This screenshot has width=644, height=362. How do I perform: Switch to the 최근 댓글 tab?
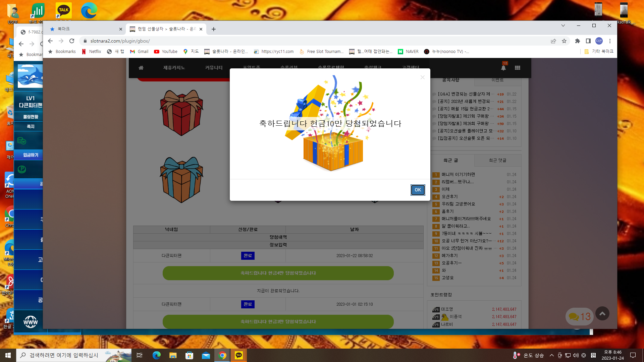point(497,161)
